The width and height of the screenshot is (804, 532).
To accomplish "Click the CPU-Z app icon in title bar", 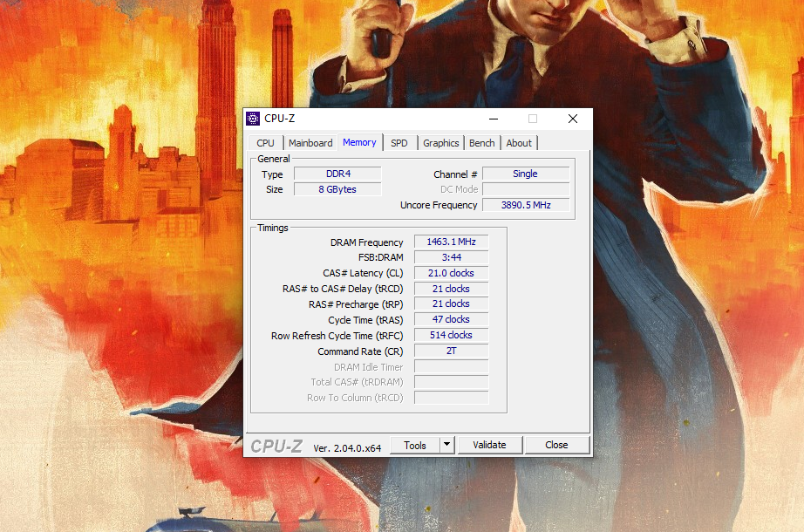I will click(253, 119).
